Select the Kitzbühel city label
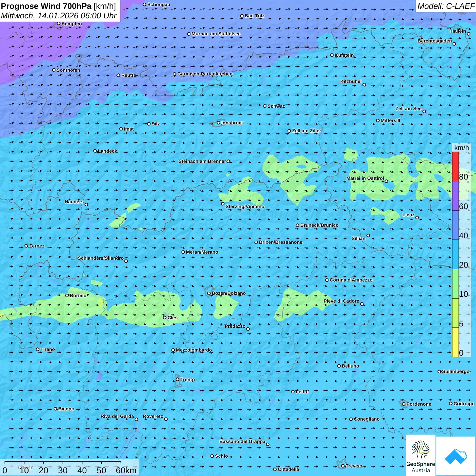 (351, 81)
